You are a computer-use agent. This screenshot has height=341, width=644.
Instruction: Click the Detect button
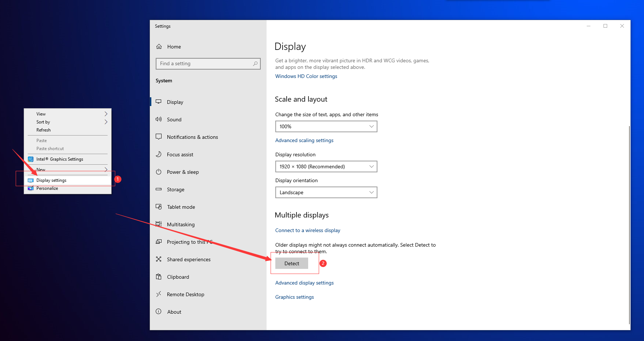(292, 263)
